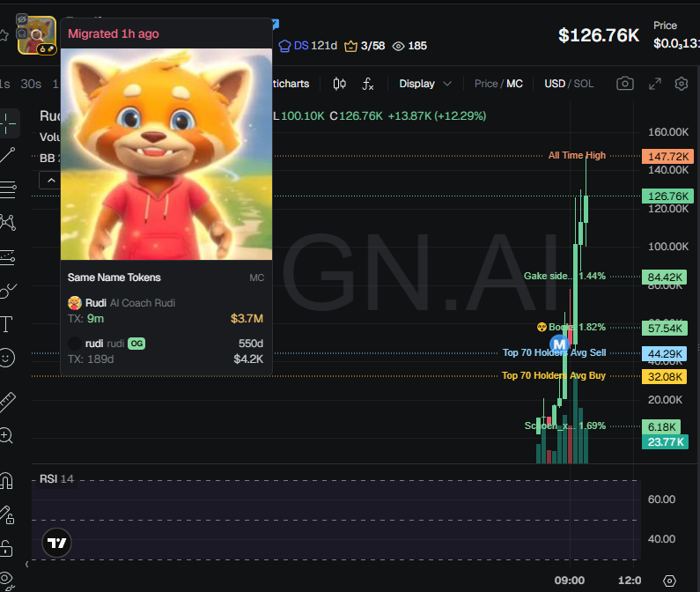This screenshot has height=592, width=700.
Task: Expand chart to fullscreen
Action: click(655, 84)
